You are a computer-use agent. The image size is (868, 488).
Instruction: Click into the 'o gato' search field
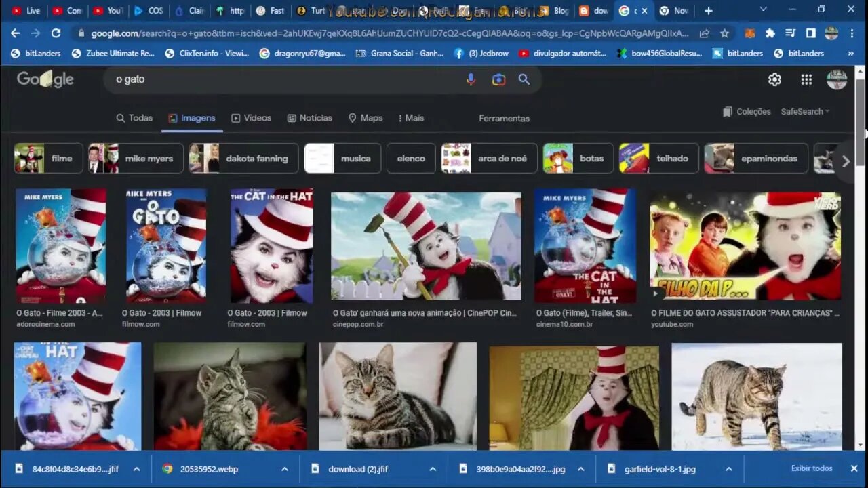[x=285, y=79]
